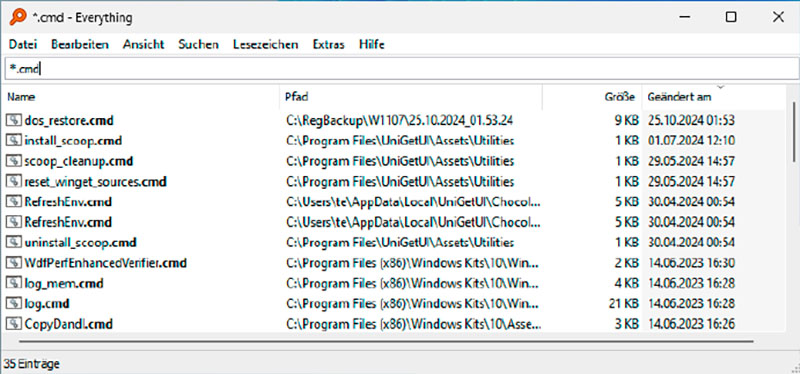Select the reset_winget_sources.cmd file name
This screenshot has height=374, width=800.
click(95, 182)
